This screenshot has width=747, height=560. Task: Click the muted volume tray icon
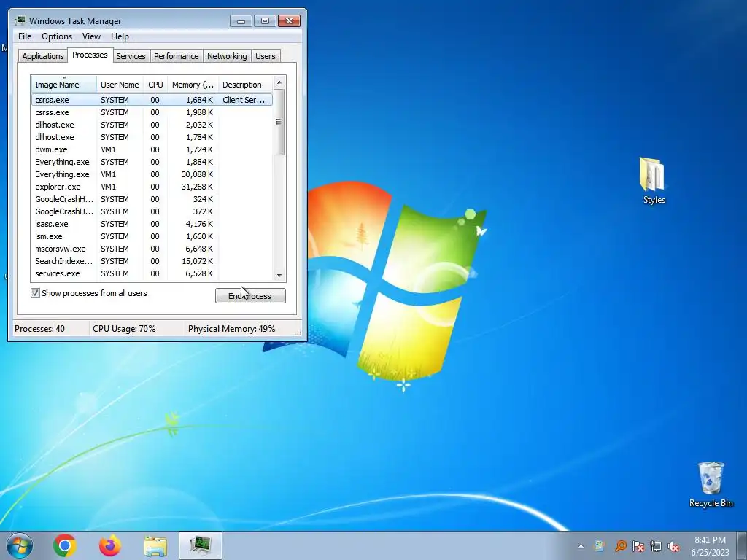pos(673,546)
